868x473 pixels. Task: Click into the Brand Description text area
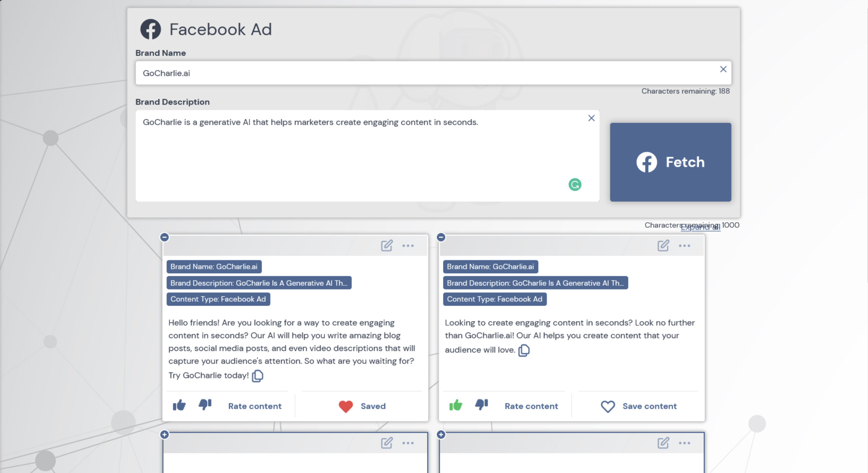367,156
